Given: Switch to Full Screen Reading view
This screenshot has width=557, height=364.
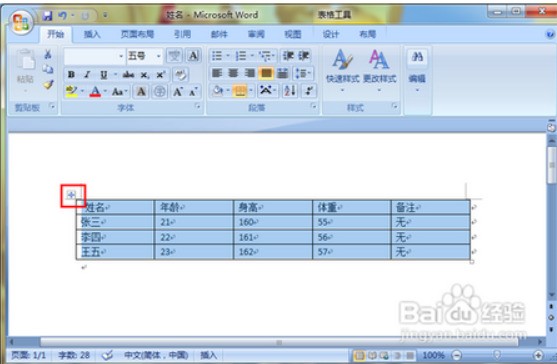Looking at the screenshot, I should (372, 355).
